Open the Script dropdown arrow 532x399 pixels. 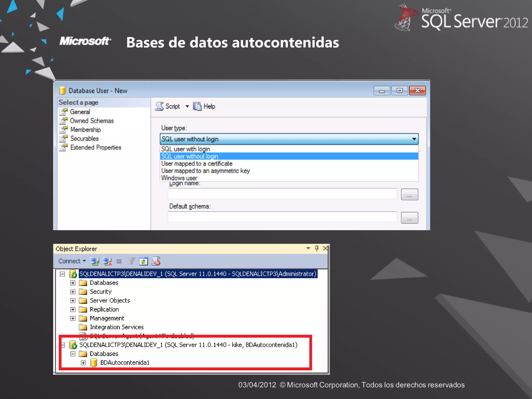(187, 106)
